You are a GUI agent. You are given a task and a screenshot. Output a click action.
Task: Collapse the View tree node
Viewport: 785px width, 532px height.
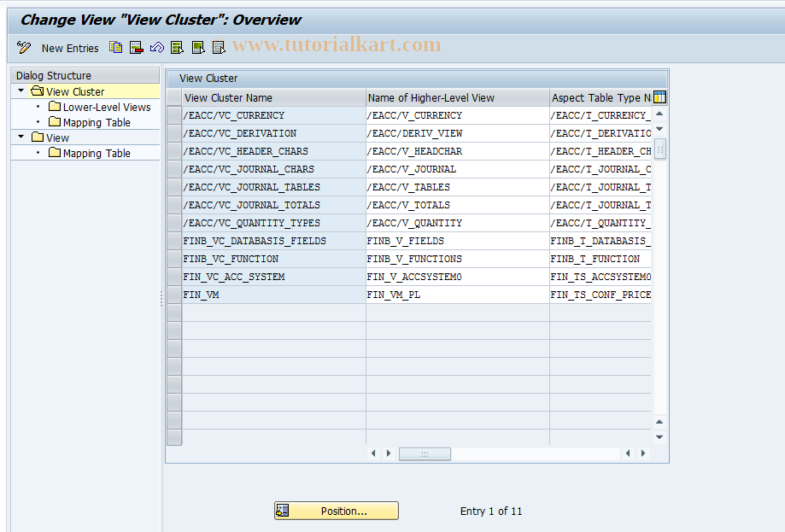tap(20, 137)
